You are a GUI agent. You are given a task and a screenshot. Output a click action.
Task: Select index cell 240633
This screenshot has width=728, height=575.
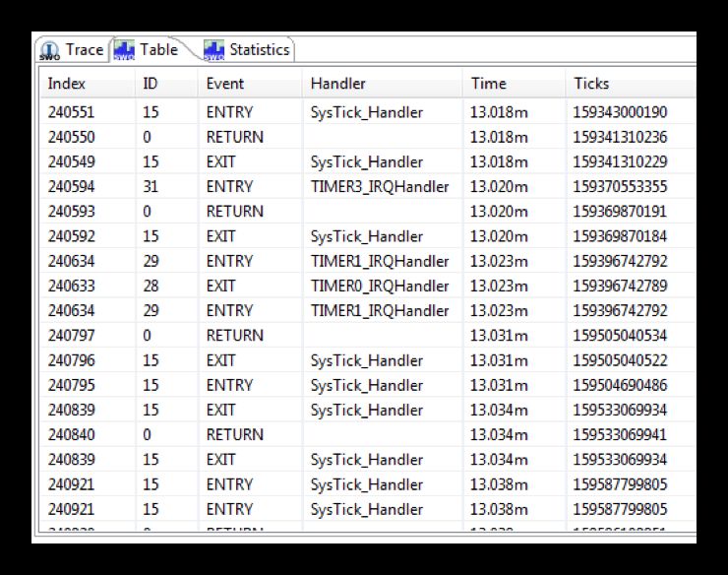click(x=71, y=286)
